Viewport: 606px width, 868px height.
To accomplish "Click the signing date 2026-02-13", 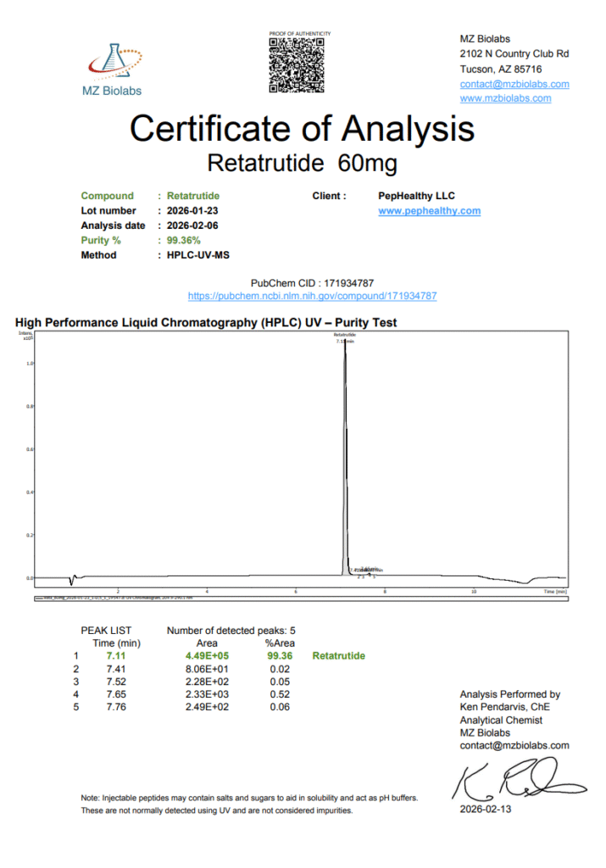I will [486, 809].
